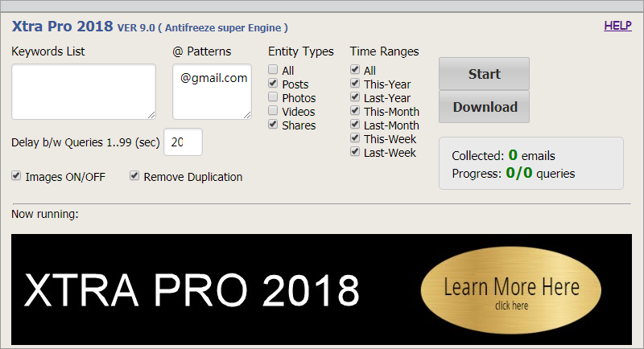Enable the Entity Types All checkbox
Image resolution: width=644 pixels, height=349 pixels.
pyautogui.click(x=273, y=69)
